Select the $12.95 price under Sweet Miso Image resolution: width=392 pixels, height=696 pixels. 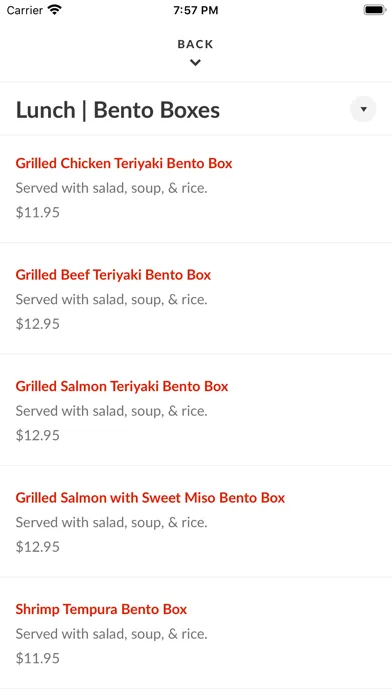[38, 546]
